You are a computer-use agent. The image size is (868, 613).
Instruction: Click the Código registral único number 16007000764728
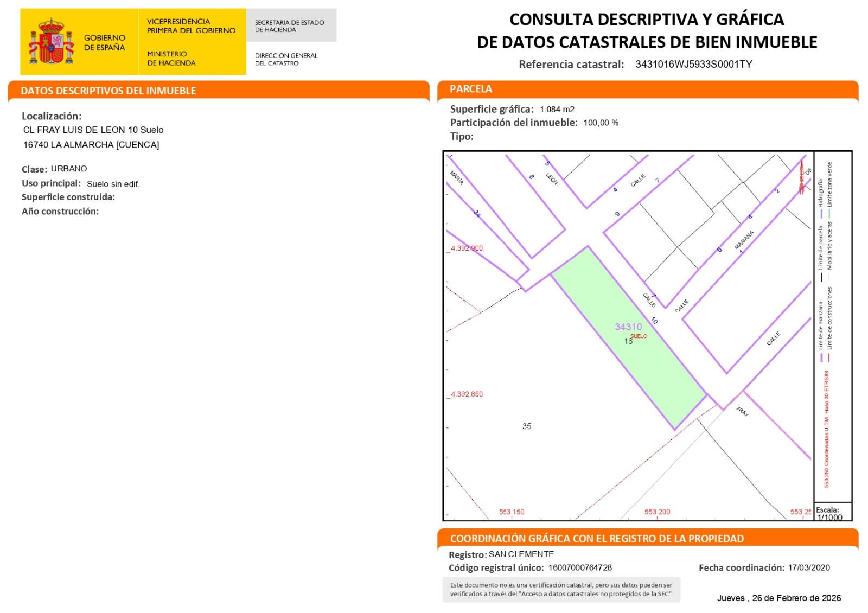(580, 567)
